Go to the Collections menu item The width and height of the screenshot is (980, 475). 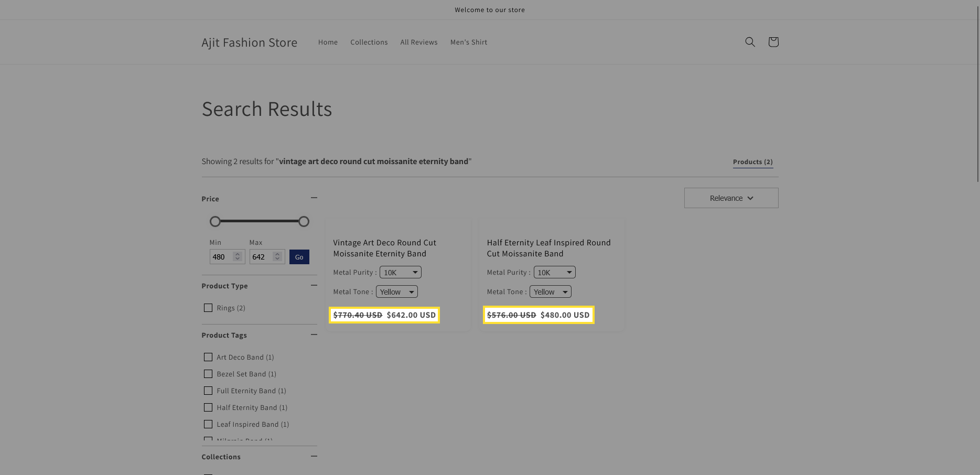[369, 42]
